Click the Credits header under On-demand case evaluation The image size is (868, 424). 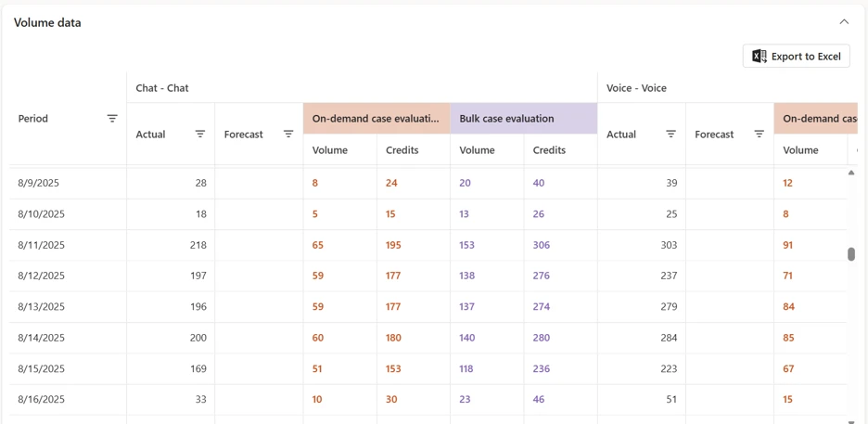click(x=402, y=150)
